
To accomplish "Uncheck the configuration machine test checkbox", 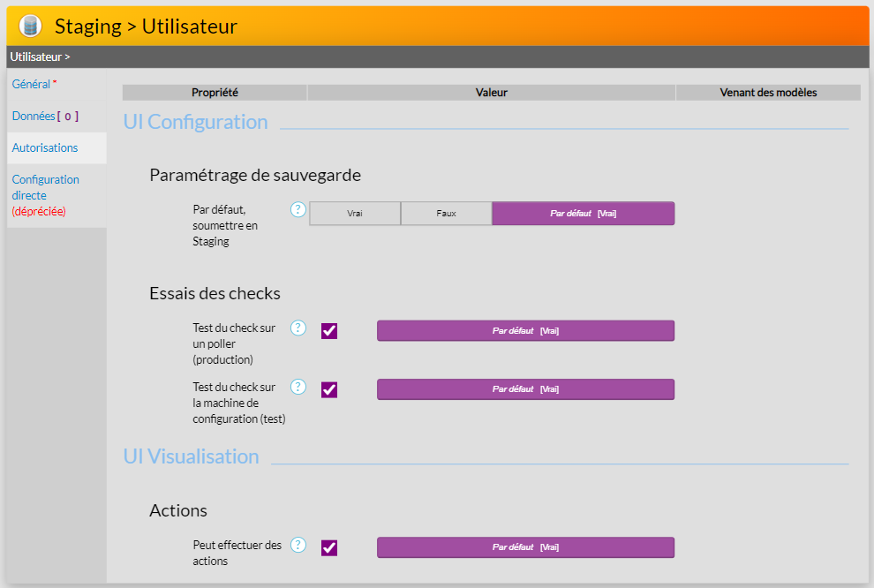I will click(329, 389).
